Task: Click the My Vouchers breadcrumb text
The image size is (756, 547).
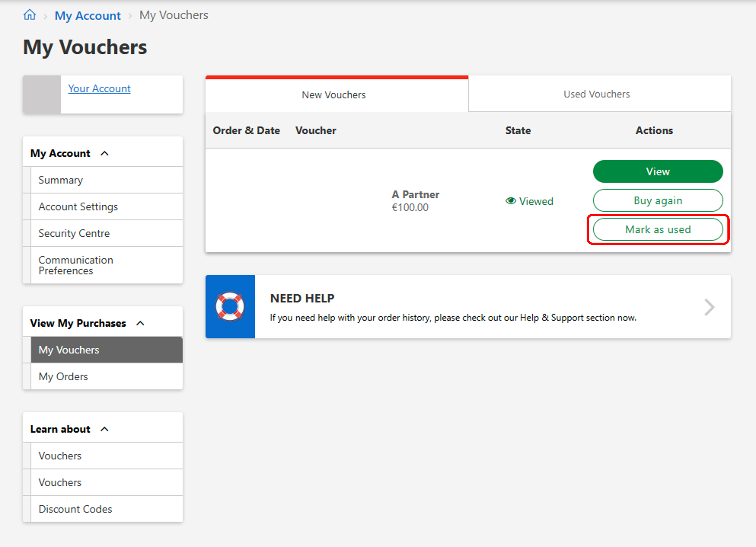Action: pyautogui.click(x=174, y=15)
